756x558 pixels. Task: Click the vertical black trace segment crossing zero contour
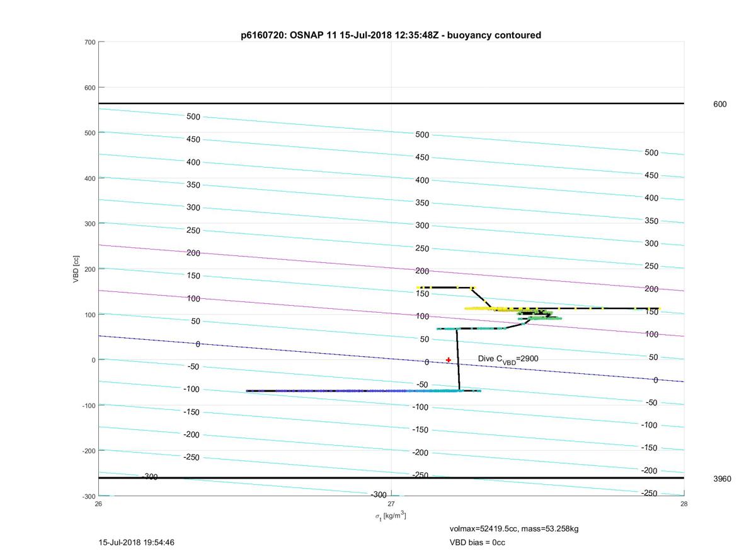[458, 359]
